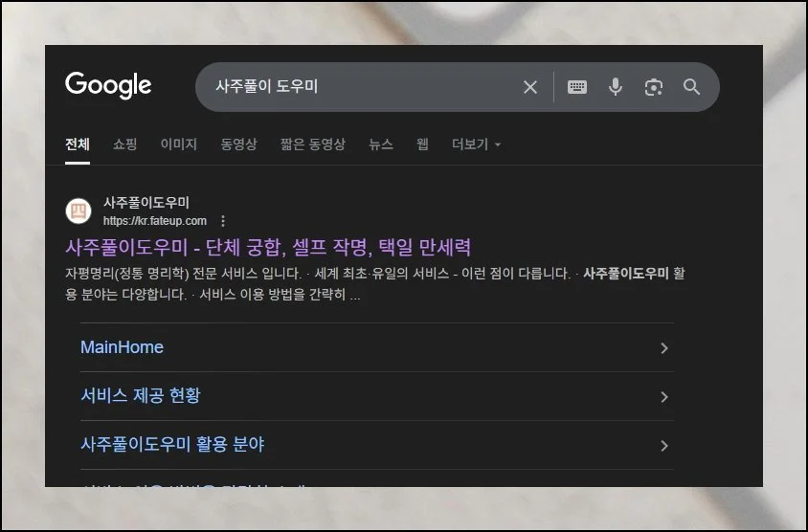This screenshot has width=808, height=532.
Task: Start voice search with the microphone icon
Action: [616, 87]
